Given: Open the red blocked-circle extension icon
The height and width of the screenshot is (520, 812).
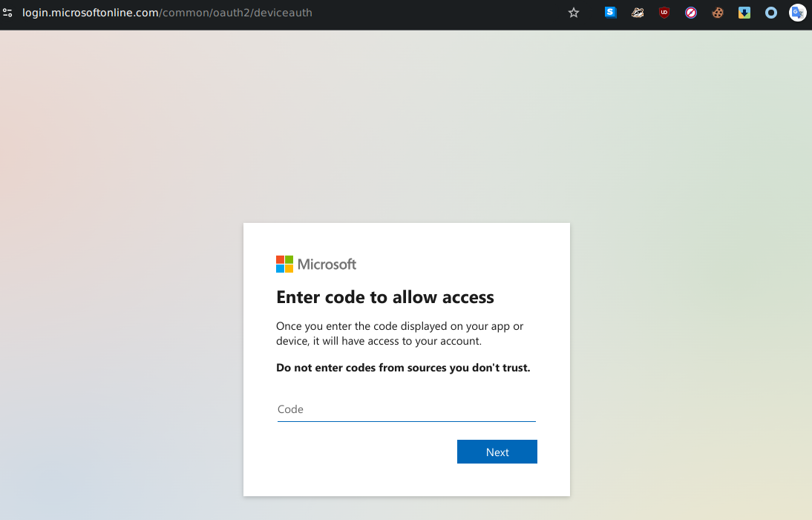Looking at the screenshot, I should click(691, 13).
